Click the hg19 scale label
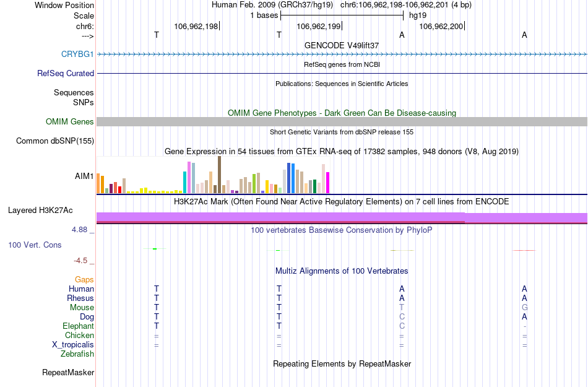 tap(418, 15)
